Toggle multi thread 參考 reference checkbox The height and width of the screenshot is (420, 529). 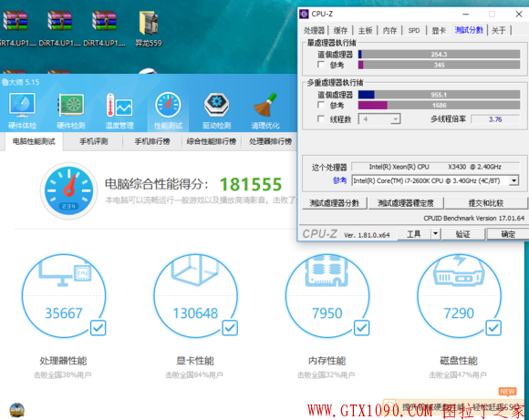pos(321,105)
